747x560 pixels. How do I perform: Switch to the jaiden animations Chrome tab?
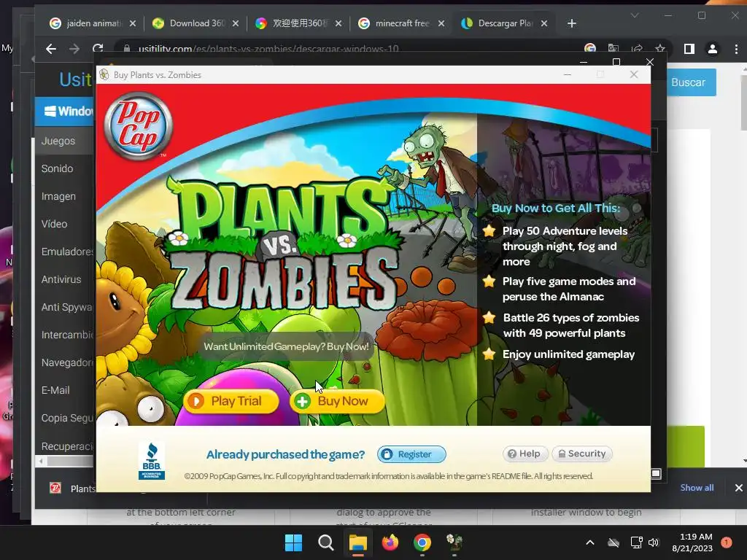tap(93, 23)
